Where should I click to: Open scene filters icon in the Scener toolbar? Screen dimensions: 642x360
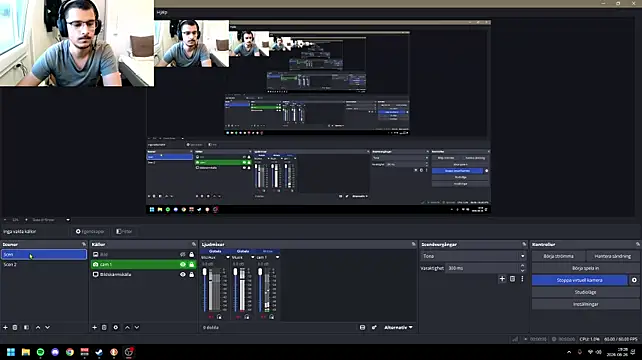tap(26, 328)
